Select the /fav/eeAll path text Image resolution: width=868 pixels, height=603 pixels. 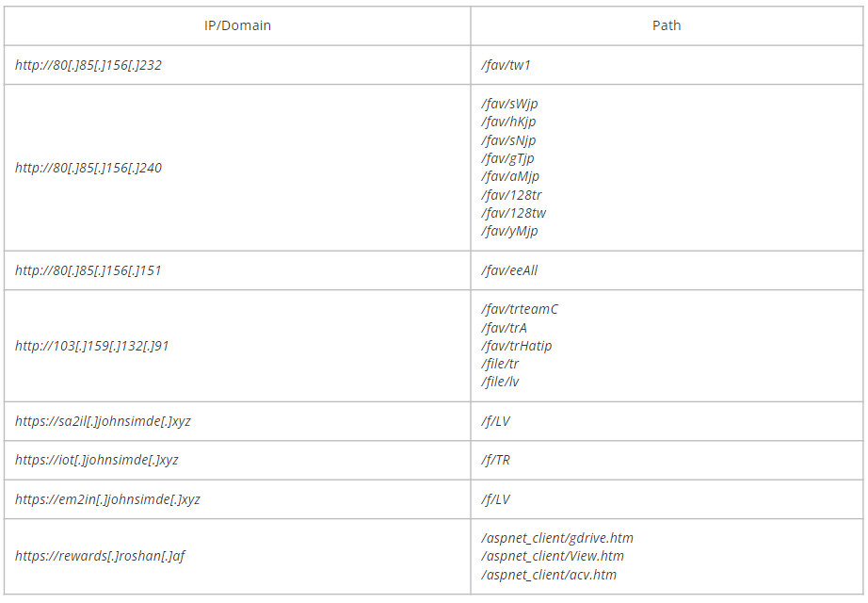509,270
